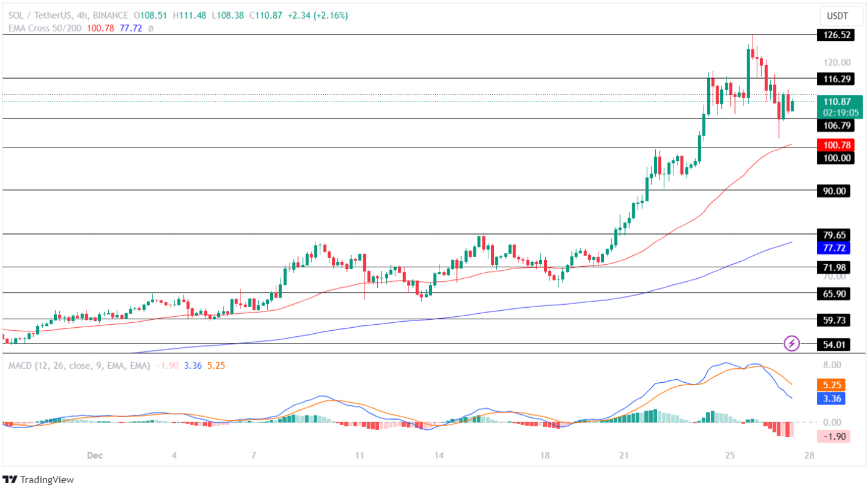Click the 106.79 price level label
Image resolution: width=868 pixels, height=488 pixels.
pyautogui.click(x=835, y=126)
